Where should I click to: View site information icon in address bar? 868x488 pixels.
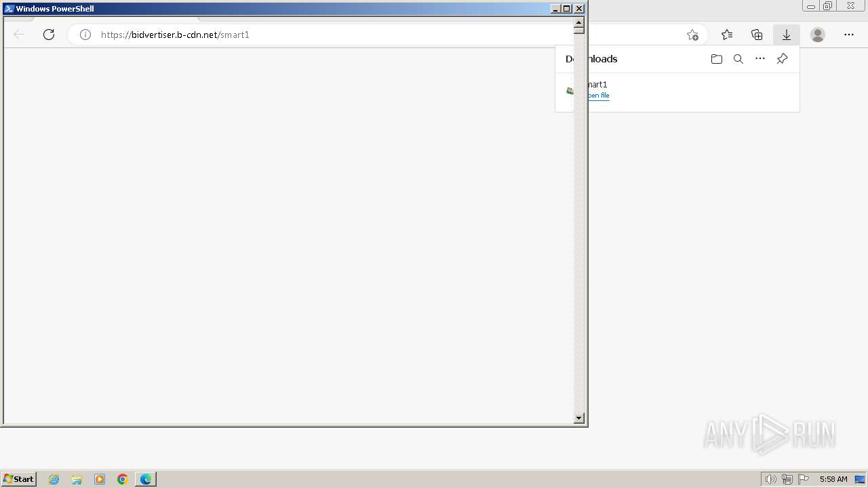85,35
